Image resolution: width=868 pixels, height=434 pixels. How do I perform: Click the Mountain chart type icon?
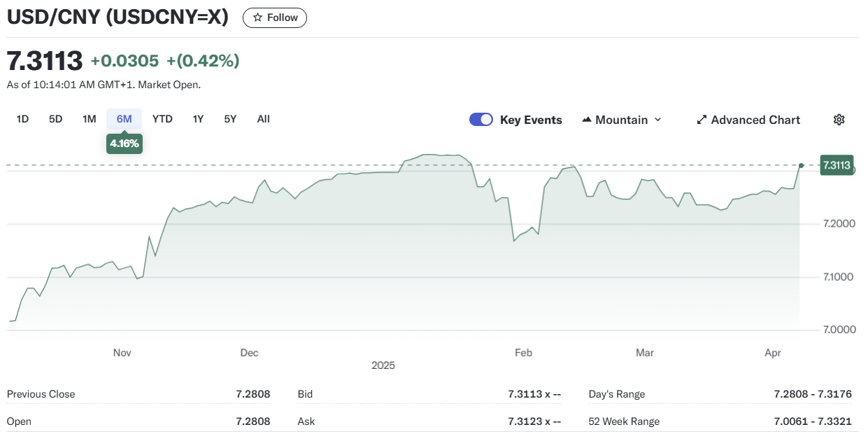pos(587,120)
